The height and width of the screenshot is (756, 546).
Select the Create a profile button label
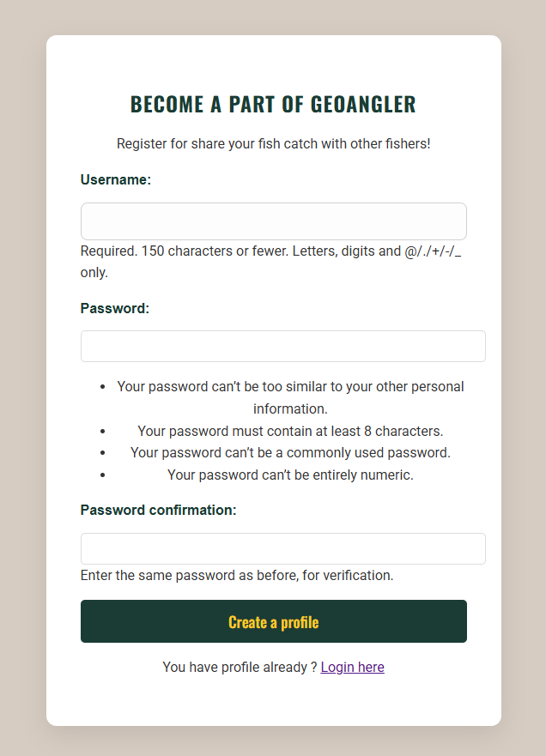pyautogui.click(x=273, y=621)
